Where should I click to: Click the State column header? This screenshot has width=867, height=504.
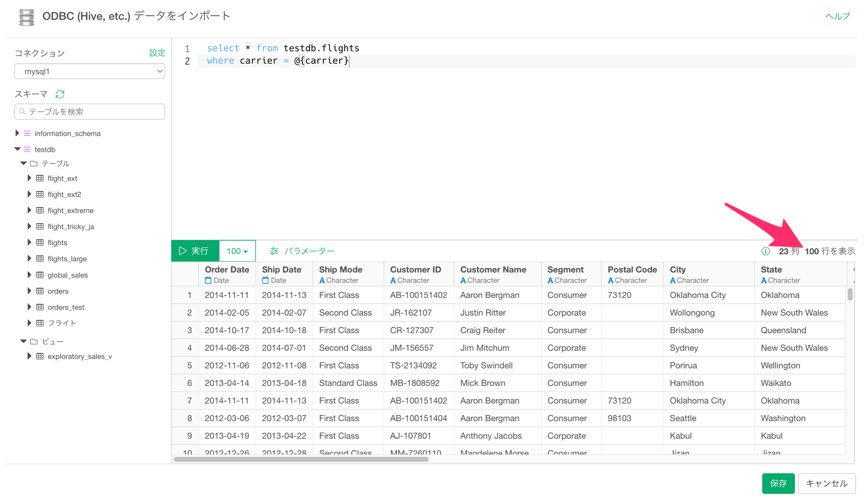(800, 274)
